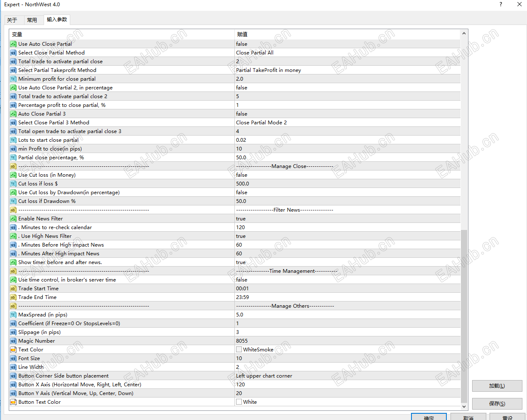Click the icon beside Lots to start close partial
The height and width of the screenshot is (420, 527).
(13, 140)
